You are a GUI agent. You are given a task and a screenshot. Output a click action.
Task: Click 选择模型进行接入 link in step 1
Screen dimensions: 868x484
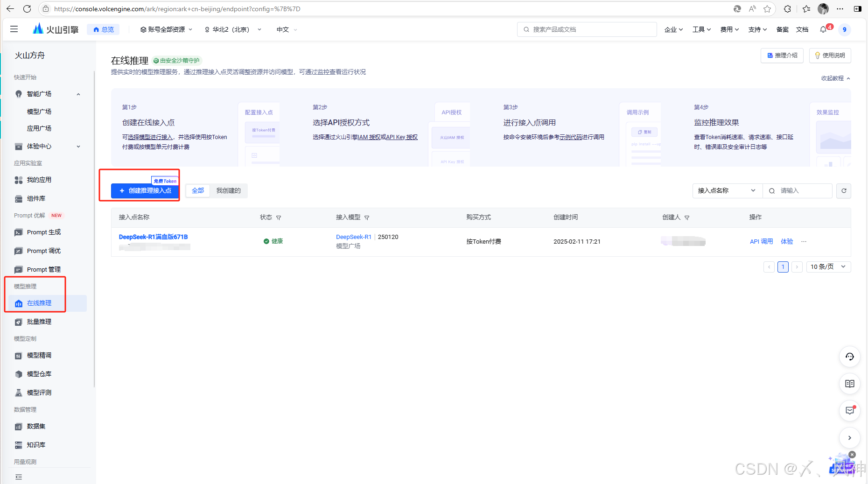point(150,137)
